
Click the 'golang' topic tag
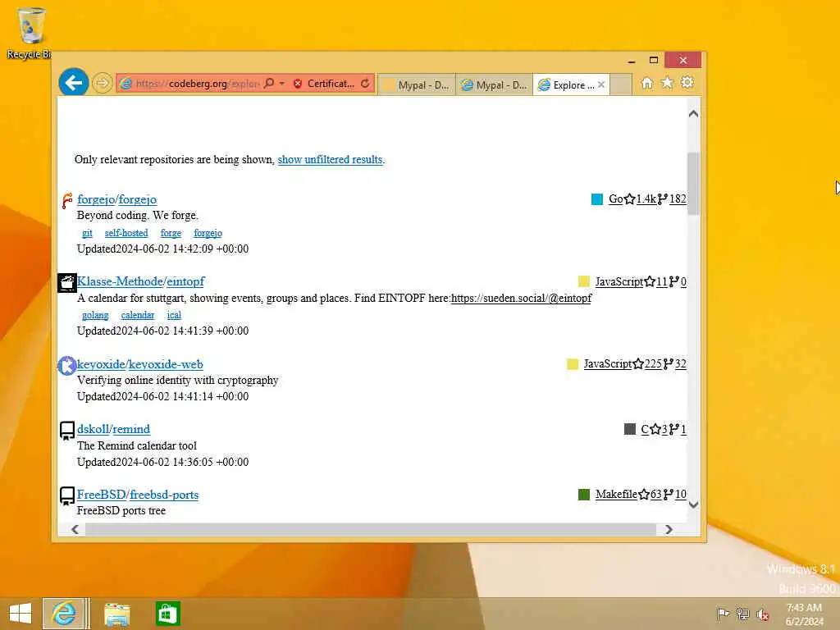[x=95, y=315]
